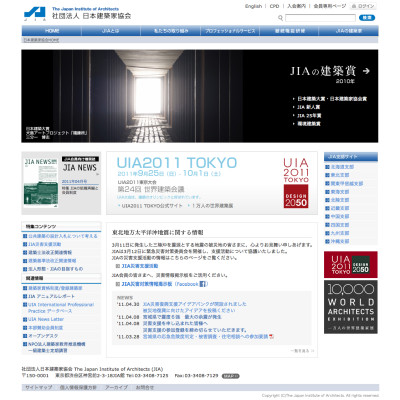Click the arrow next to JIAの建築賞

point(366,71)
